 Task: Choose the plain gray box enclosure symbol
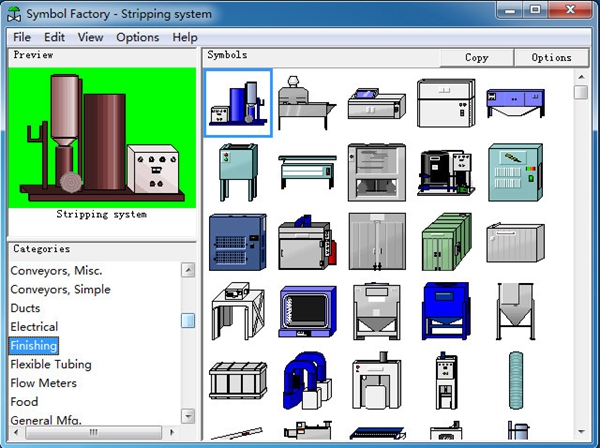(515, 242)
